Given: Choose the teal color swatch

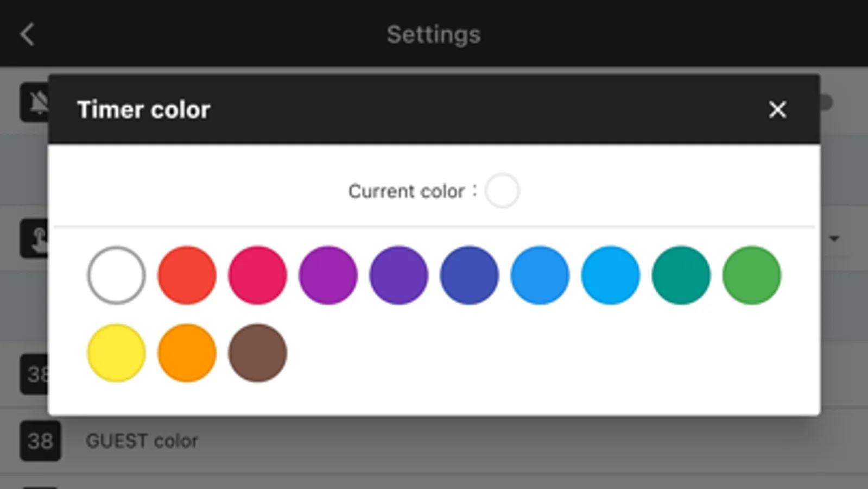Looking at the screenshot, I should tap(681, 275).
